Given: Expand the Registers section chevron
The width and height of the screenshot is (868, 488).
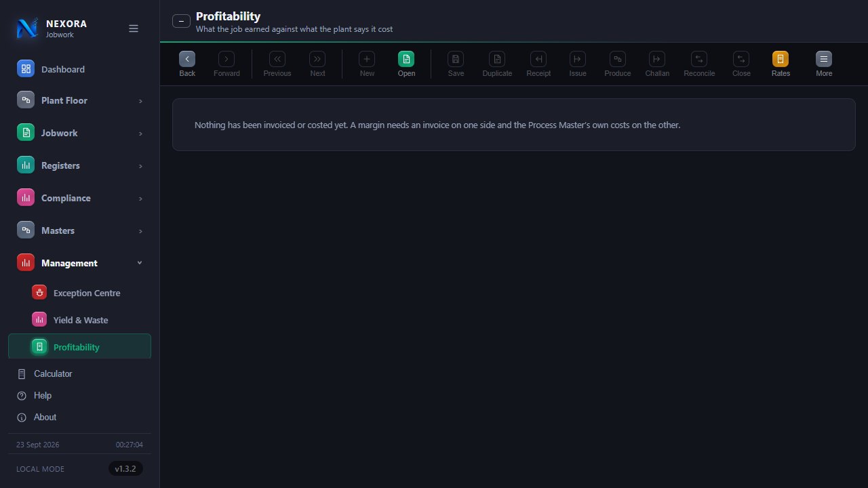Looking at the screenshot, I should click(140, 166).
